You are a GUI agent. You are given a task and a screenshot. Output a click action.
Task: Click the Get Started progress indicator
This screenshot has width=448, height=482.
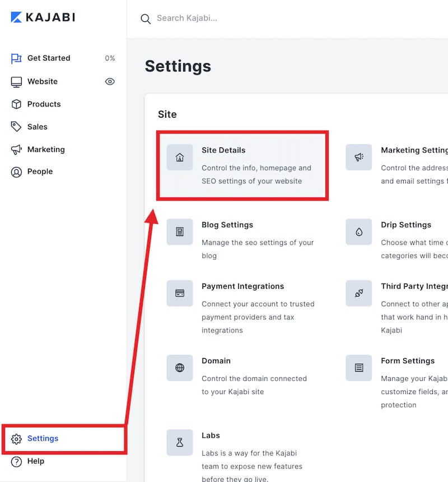[x=110, y=58]
